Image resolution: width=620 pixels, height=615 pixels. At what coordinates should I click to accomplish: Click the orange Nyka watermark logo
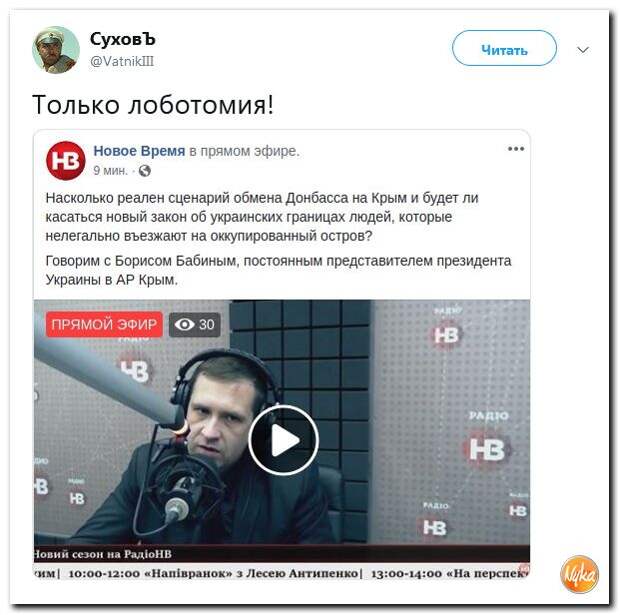579,574
